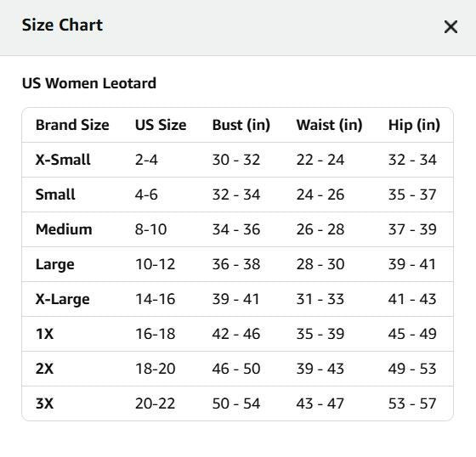
Task: Select the Medium brand size row
Action: (x=237, y=229)
